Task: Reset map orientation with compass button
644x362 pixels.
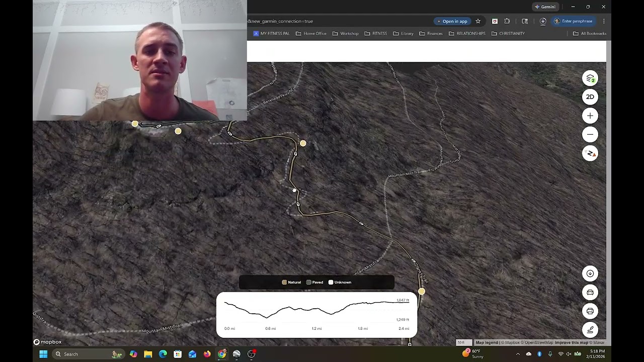Action: [x=590, y=153]
